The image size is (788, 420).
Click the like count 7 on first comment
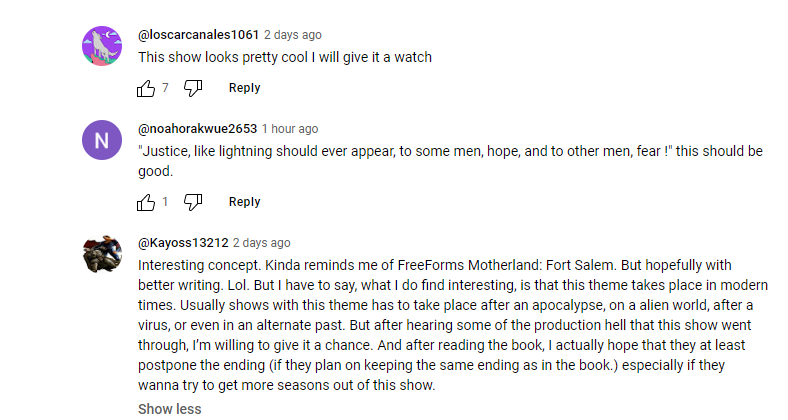click(x=165, y=88)
